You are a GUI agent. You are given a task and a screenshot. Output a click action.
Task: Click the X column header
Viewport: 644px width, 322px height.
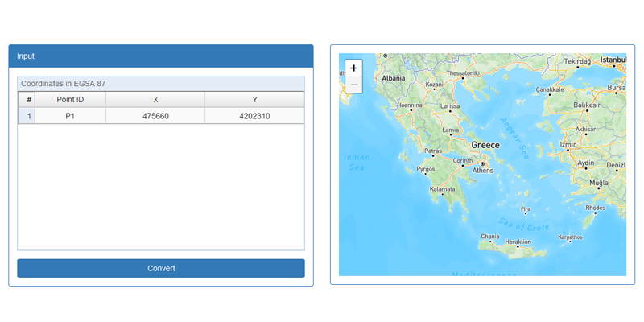pos(155,99)
